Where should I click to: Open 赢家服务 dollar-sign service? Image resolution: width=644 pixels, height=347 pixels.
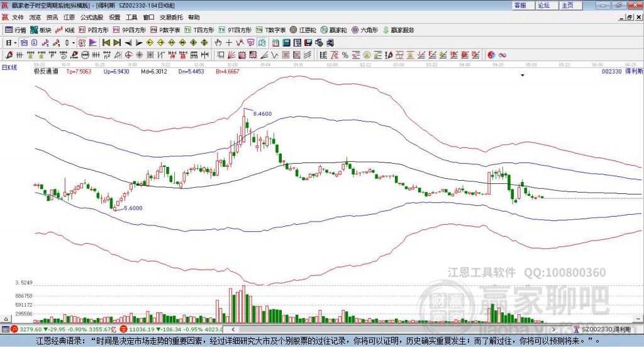(398, 30)
